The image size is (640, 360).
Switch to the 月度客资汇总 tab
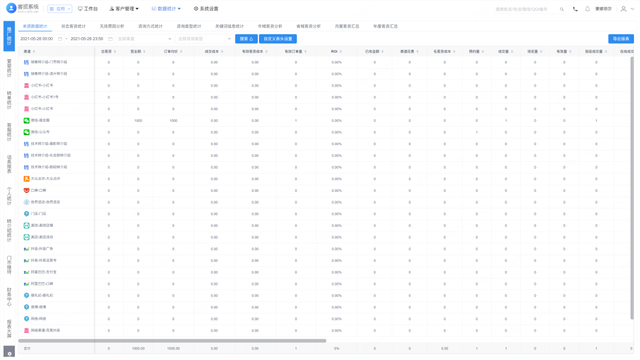pyautogui.click(x=347, y=26)
